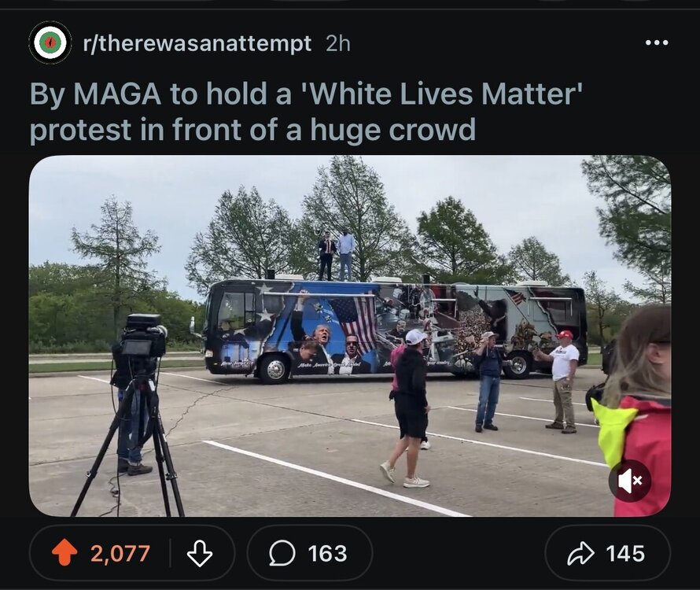The height and width of the screenshot is (590, 700).
Task: Unmute the video with the speaker icon
Action: tap(629, 481)
